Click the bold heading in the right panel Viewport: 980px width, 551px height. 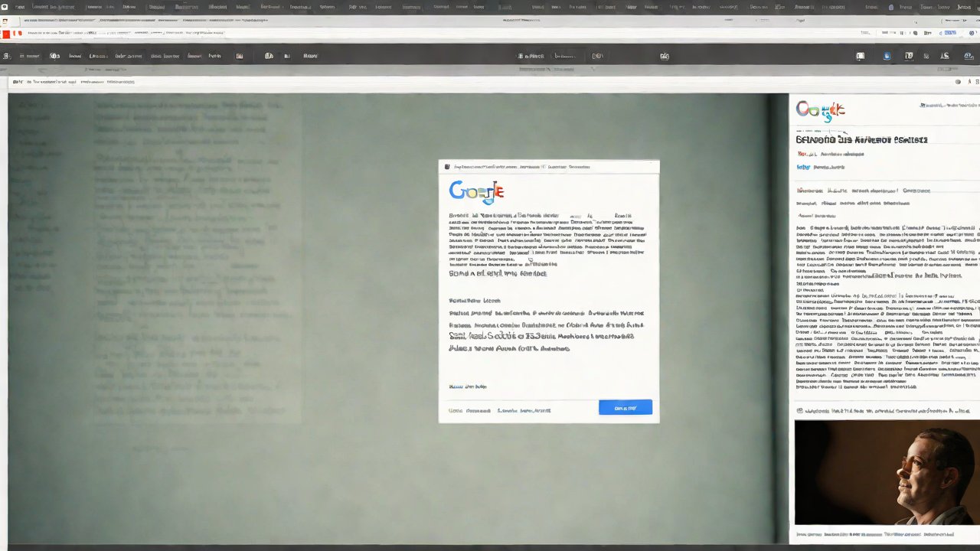coord(861,140)
